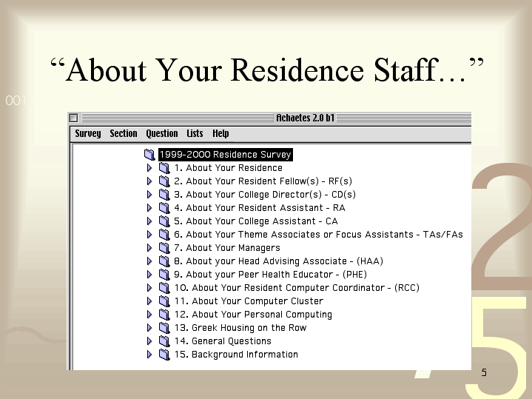
Task: Select the 1999-2000 Residence Survey title item
Action: [x=225, y=155]
